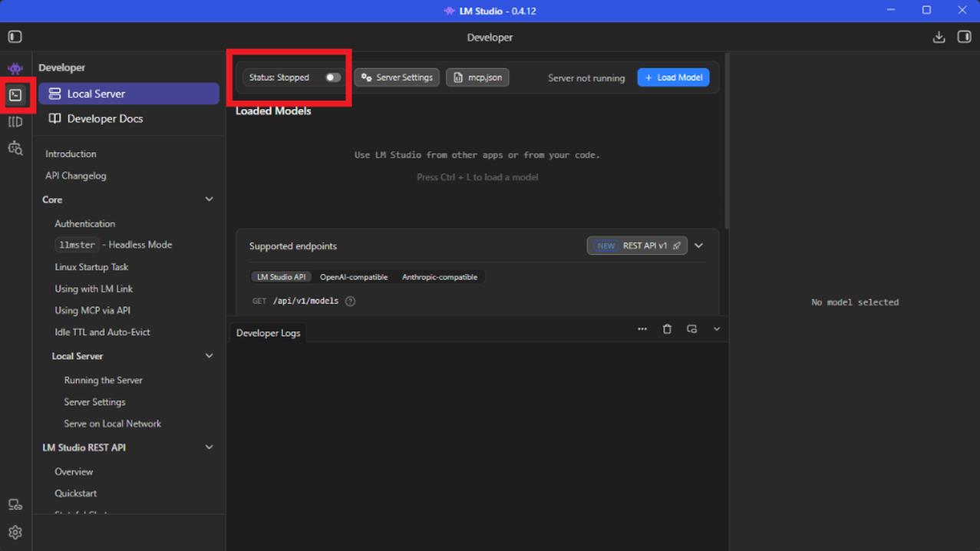
Task: Toggle the left sidebar panel icon
Action: 15,37
